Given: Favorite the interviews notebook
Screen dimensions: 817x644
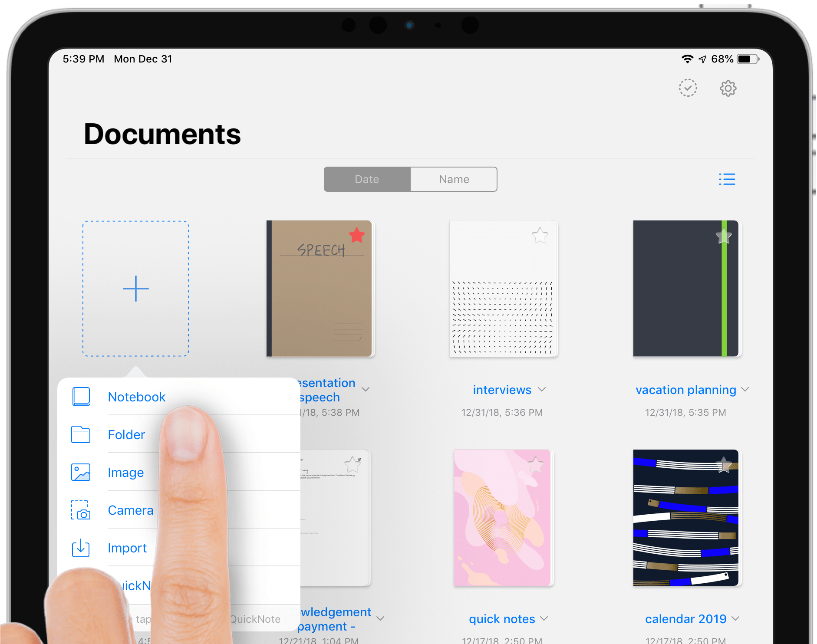Looking at the screenshot, I should 540,236.
